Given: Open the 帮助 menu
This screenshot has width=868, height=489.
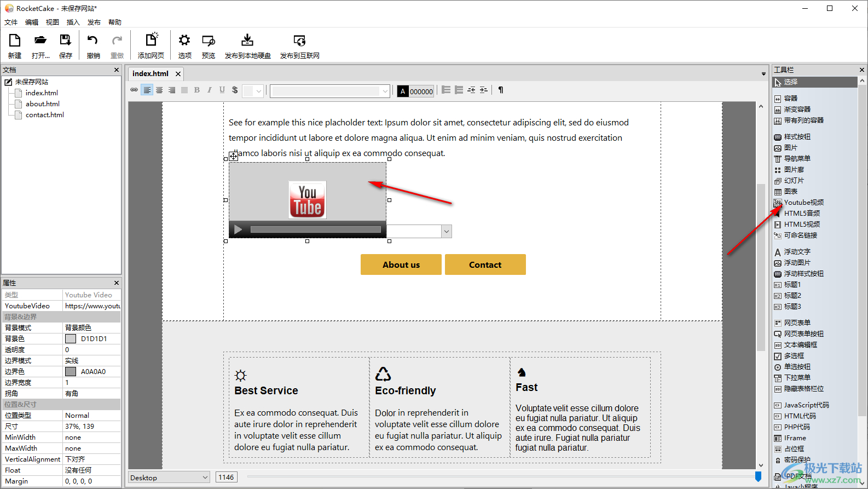Looking at the screenshot, I should click(x=115, y=22).
